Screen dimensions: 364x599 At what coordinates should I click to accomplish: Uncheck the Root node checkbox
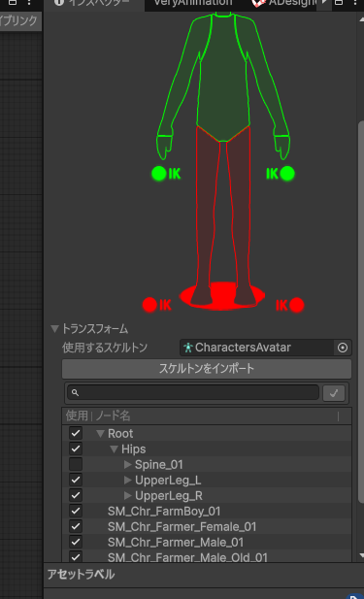76,433
